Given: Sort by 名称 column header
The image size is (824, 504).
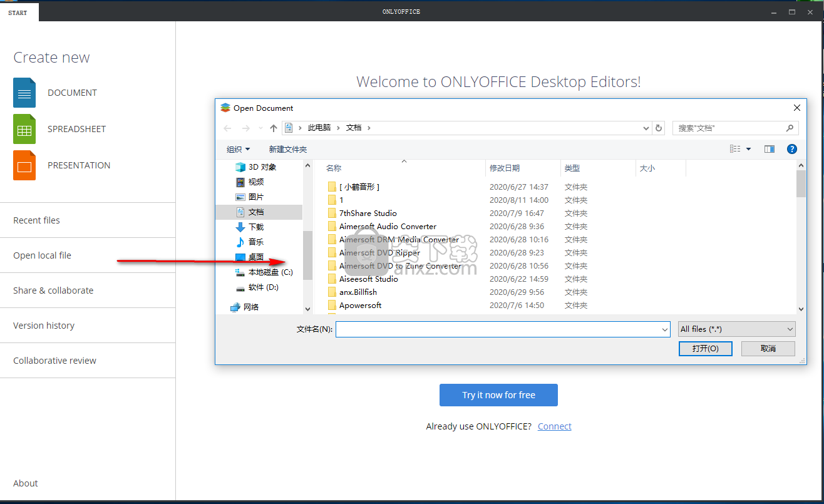Looking at the screenshot, I should coord(334,168).
